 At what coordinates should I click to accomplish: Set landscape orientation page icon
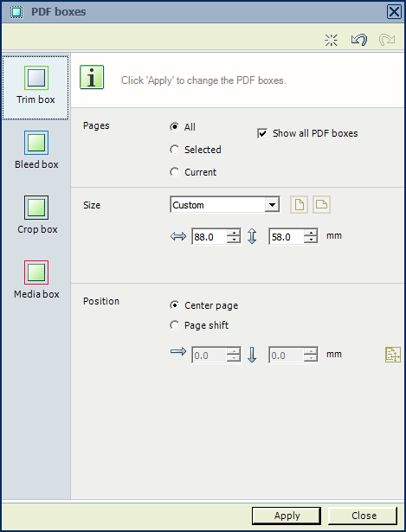pyautogui.click(x=321, y=205)
